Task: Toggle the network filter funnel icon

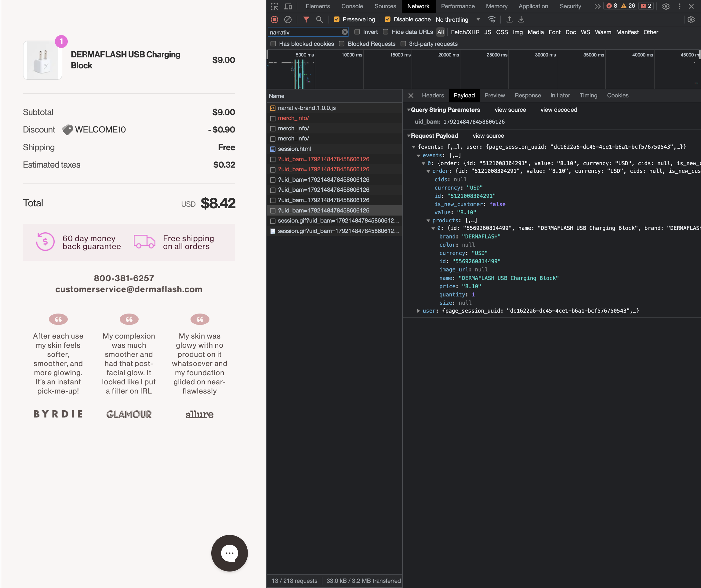Action: point(306,20)
